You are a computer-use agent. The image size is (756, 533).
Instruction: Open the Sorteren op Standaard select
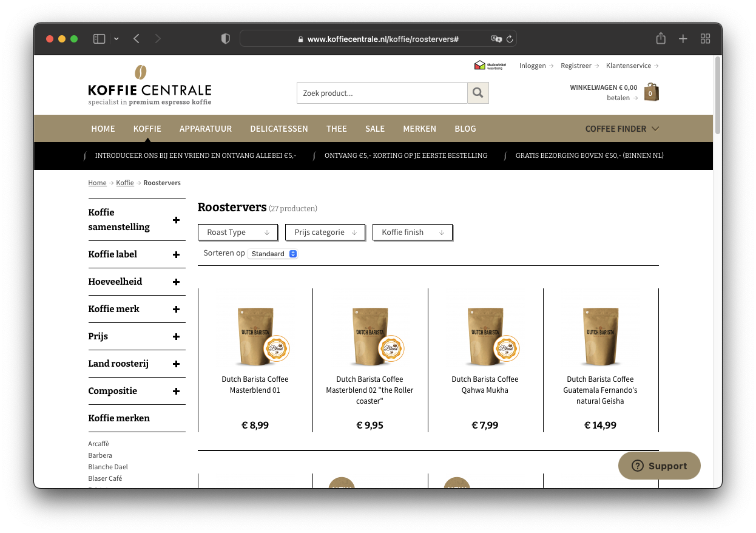coord(272,254)
